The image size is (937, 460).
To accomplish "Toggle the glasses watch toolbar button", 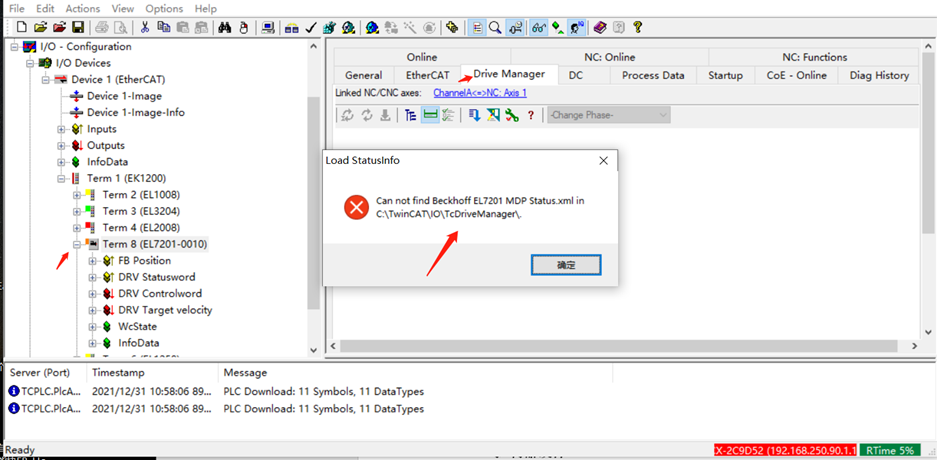I will tap(540, 27).
